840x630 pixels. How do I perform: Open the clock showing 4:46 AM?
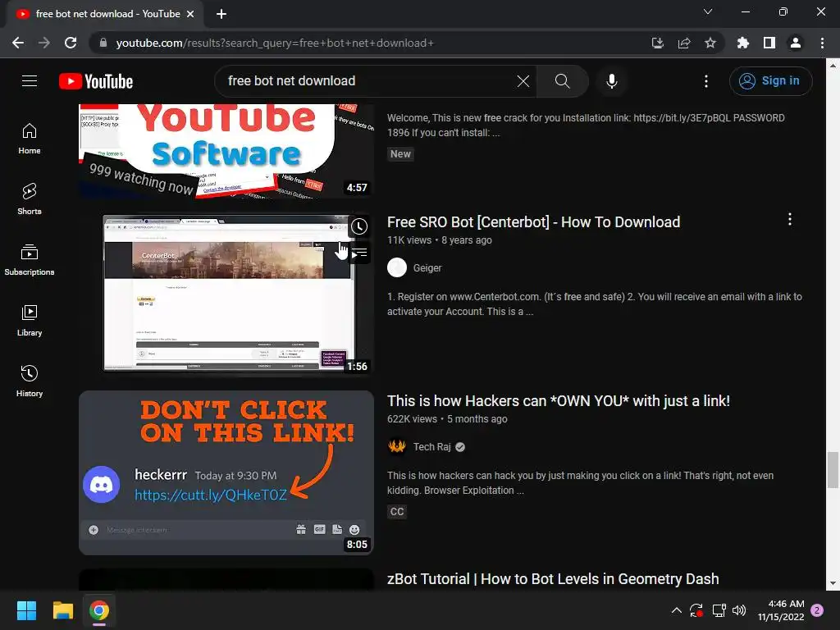(x=781, y=610)
